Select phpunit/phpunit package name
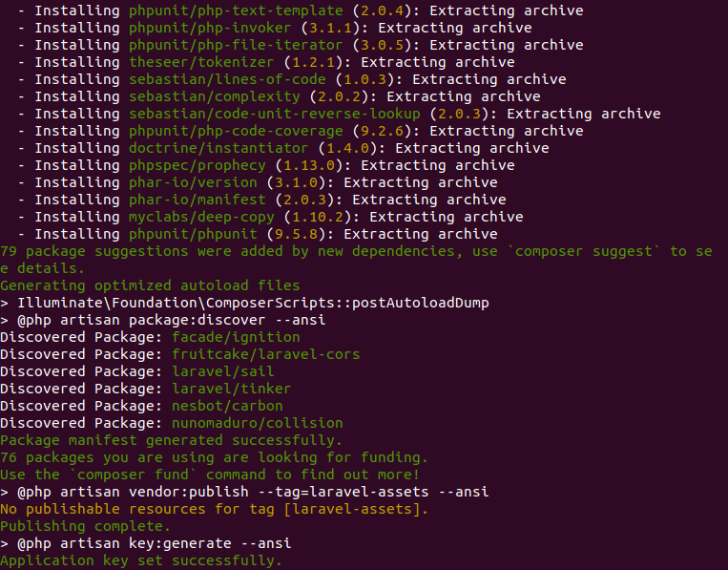The image size is (728, 570). click(x=193, y=234)
